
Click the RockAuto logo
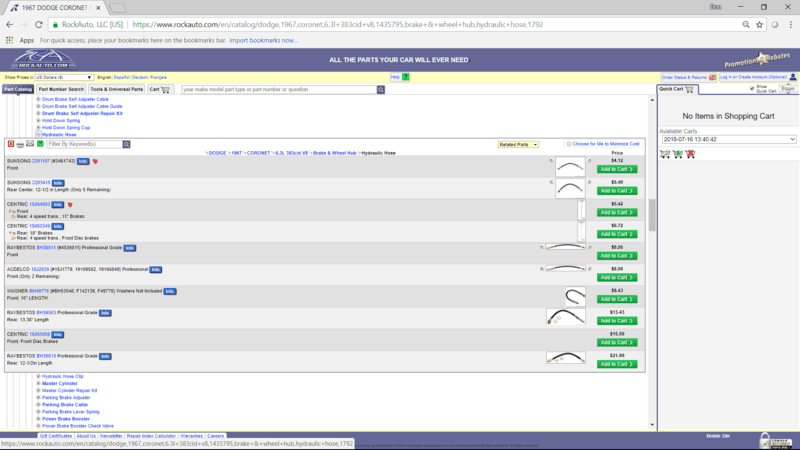(44, 60)
